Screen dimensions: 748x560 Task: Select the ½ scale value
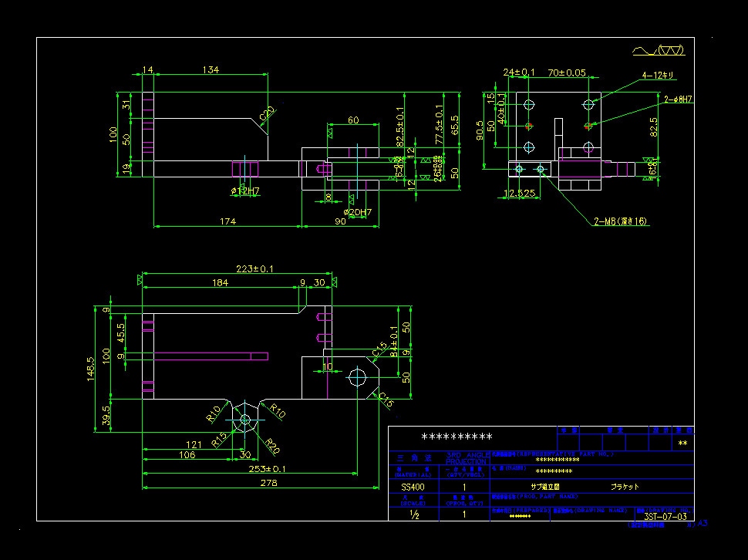414,514
